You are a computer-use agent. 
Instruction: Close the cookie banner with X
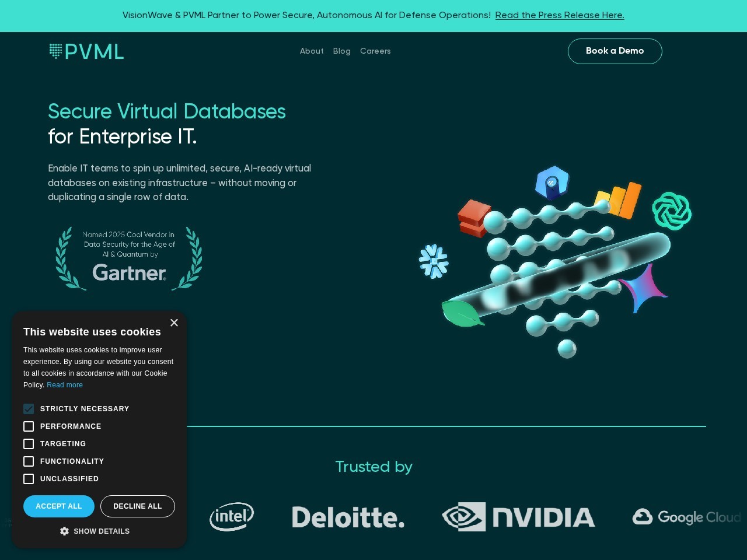174,323
